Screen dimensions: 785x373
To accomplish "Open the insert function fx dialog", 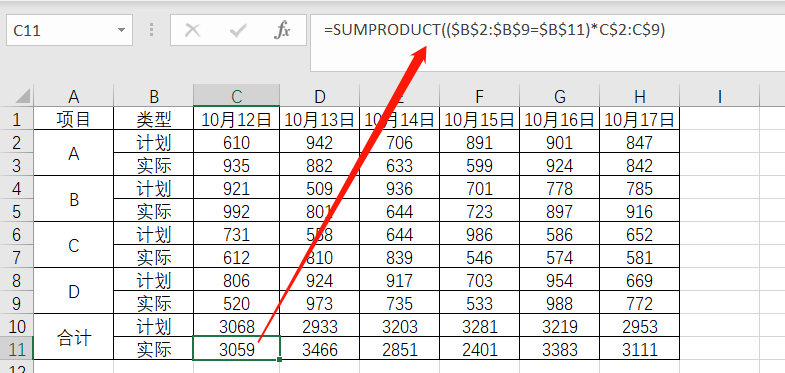I will click(x=282, y=31).
